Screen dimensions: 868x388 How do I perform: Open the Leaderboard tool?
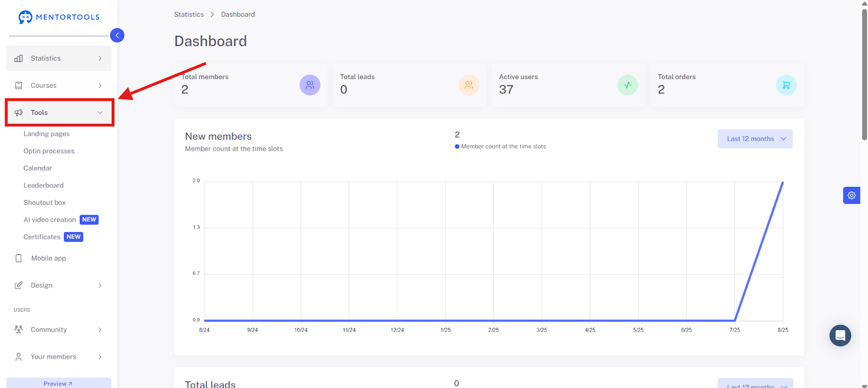coord(43,185)
